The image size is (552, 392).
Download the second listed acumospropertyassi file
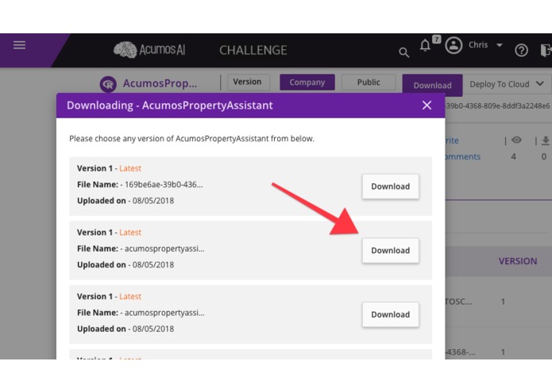click(x=391, y=250)
